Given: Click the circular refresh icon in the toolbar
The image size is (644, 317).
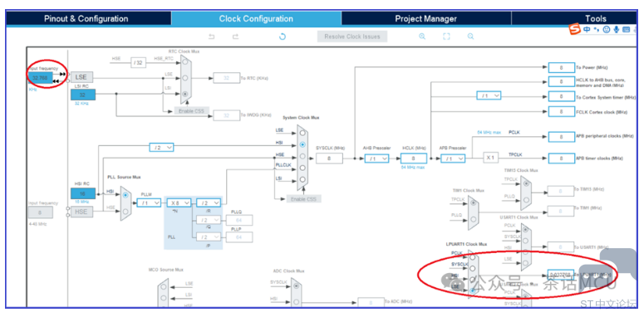Looking at the screenshot, I should pyautogui.click(x=283, y=37).
